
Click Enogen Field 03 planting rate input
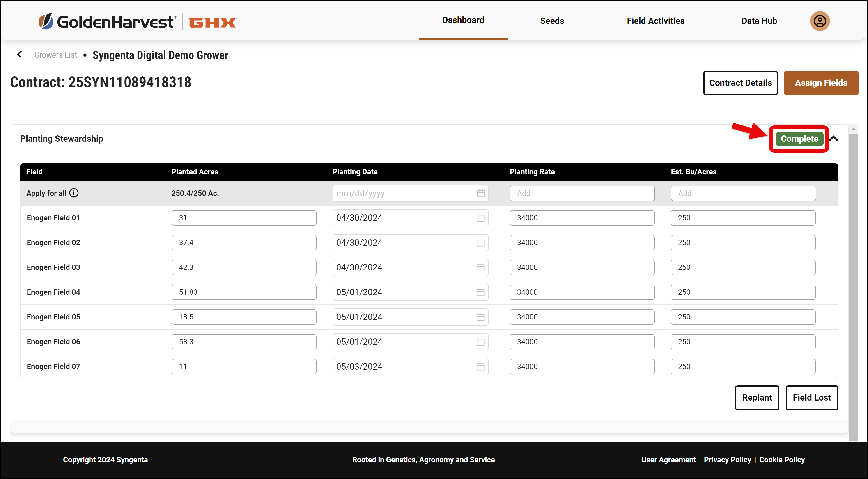click(x=582, y=267)
